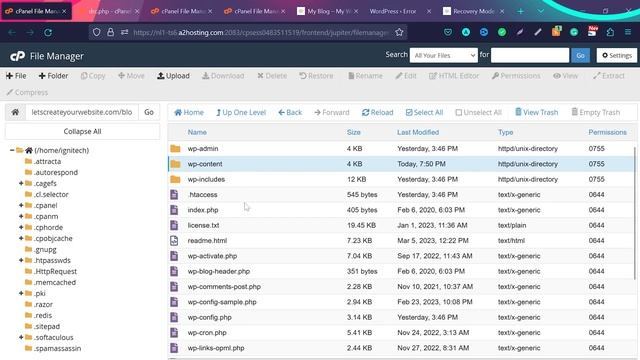Click the Delete toolbar button
The image size is (640, 360).
[272, 76]
